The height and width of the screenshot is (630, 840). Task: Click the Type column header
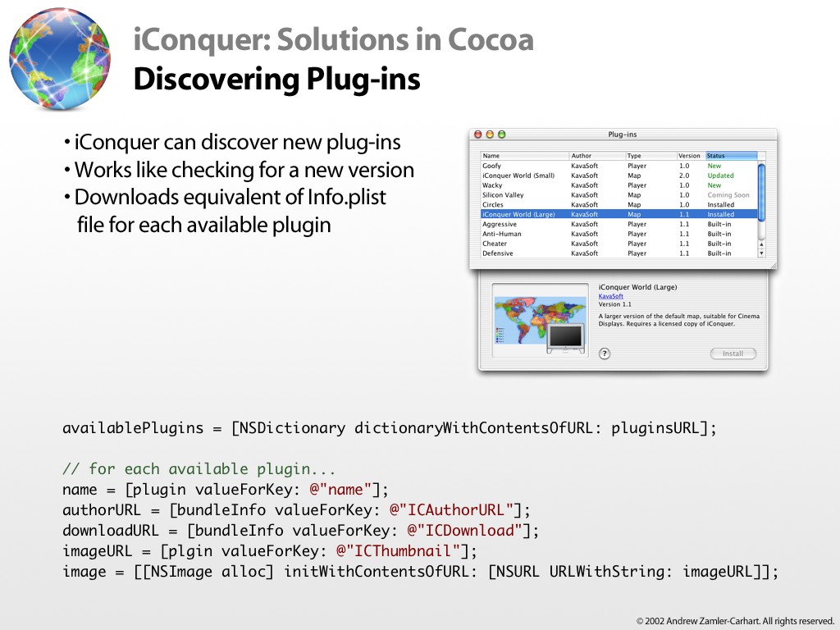point(650,155)
